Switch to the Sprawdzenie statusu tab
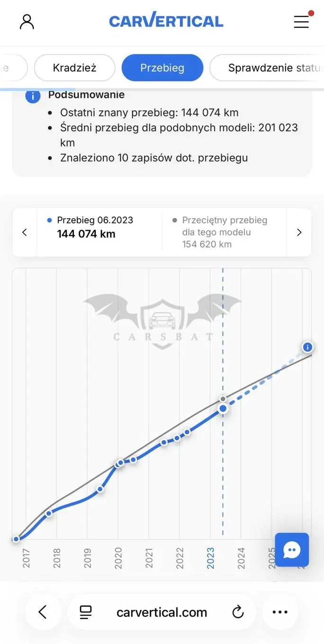Viewport: 324px width, 644px height. pos(267,68)
